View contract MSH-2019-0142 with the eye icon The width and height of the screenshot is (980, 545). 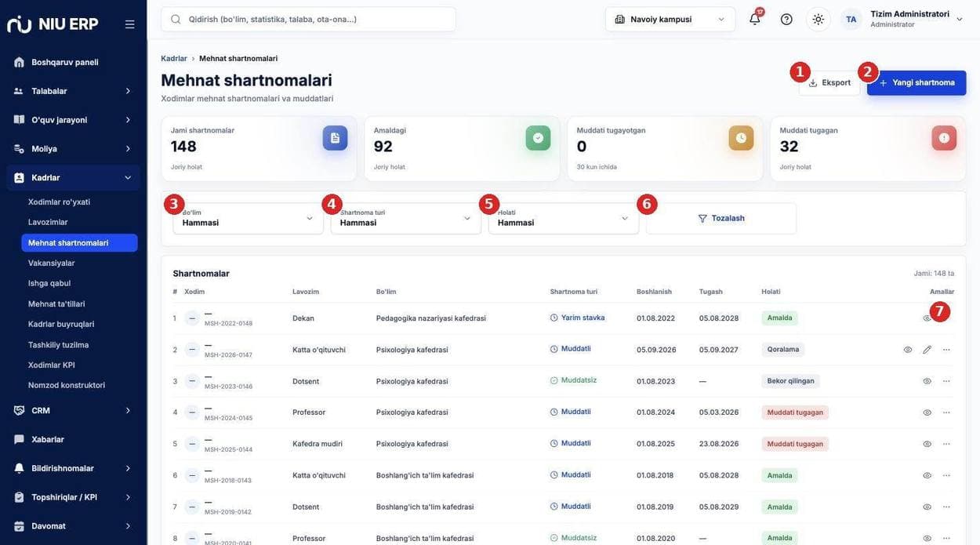(927, 507)
